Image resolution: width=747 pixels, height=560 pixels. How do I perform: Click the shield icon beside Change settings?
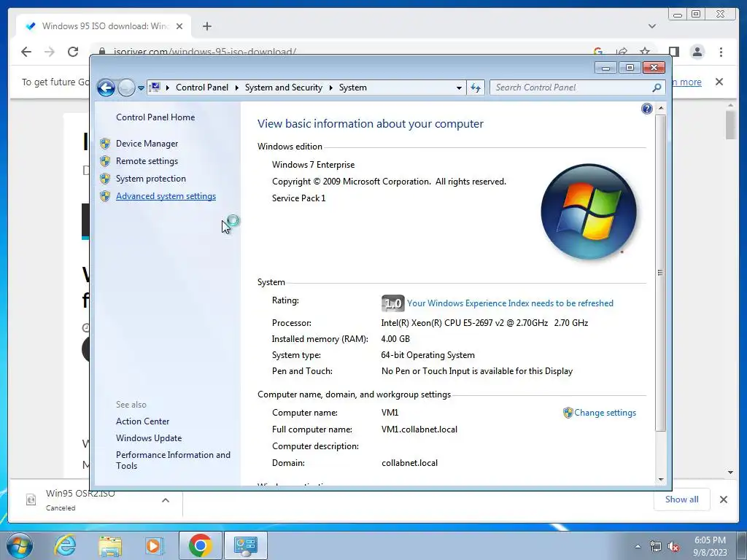click(x=568, y=413)
